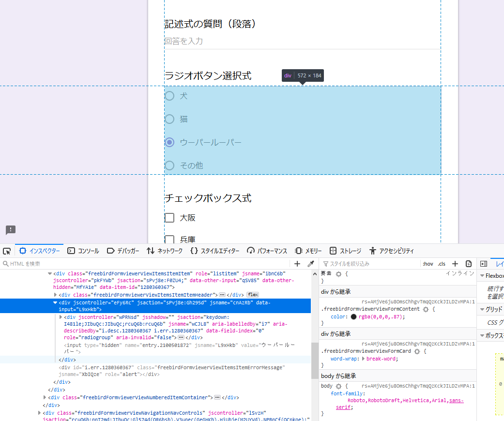The image size is (504, 421).
Task: Expand the radiogroup div in the inspector tree
Action: (60, 317)
